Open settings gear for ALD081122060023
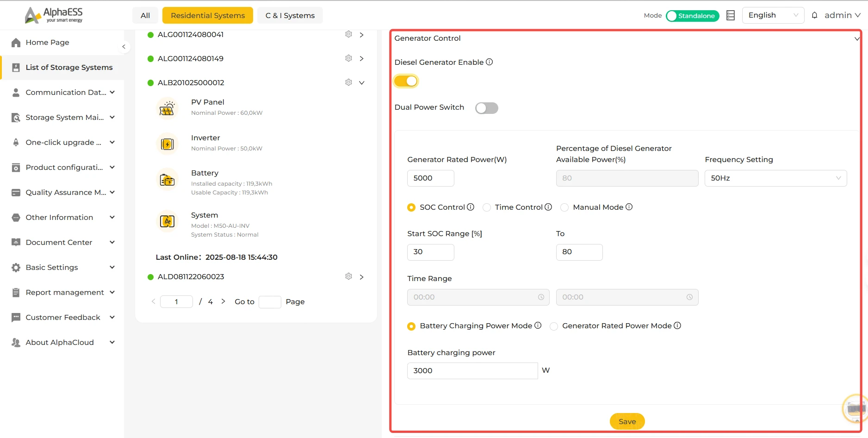The width and height of the screenshot is (868, 438). (348, 276)
